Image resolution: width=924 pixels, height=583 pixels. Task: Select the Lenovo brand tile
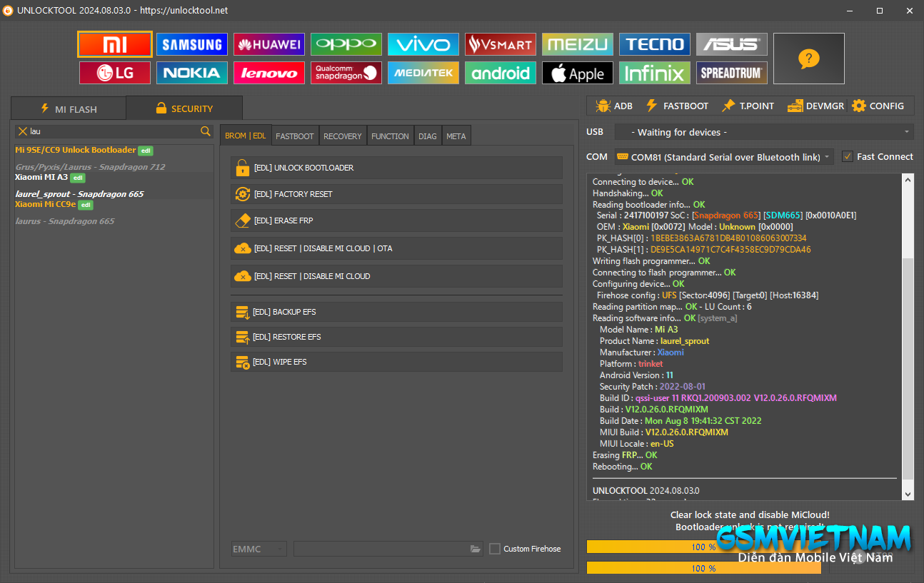(x=269, y=73)
